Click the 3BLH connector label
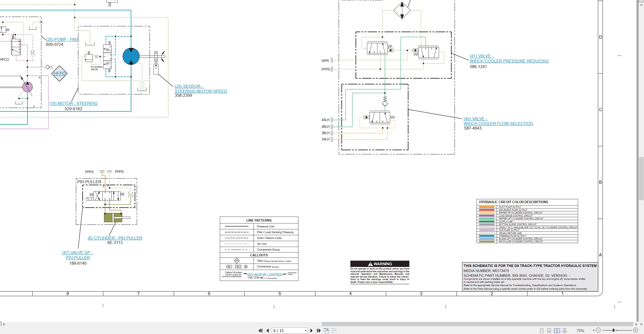The height and width of the screenshot is (334, 644). coord(325,133)
